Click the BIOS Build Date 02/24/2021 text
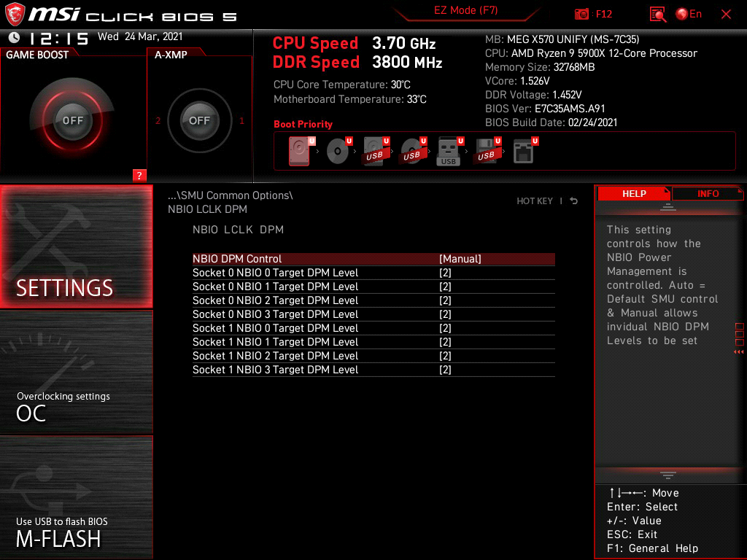This screenshot has height=560, width=747. (x=551, y=122)
